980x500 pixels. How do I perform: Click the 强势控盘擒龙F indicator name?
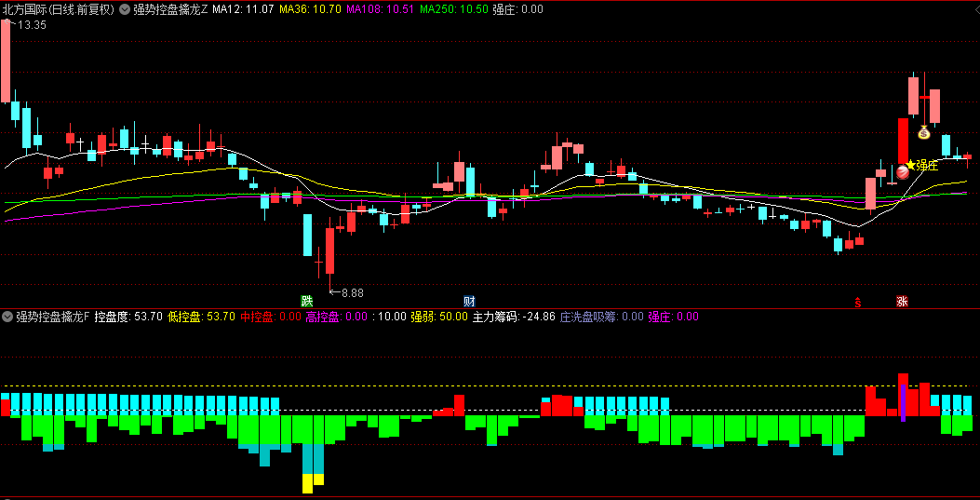pyautogui.click(x=52, y=317)
